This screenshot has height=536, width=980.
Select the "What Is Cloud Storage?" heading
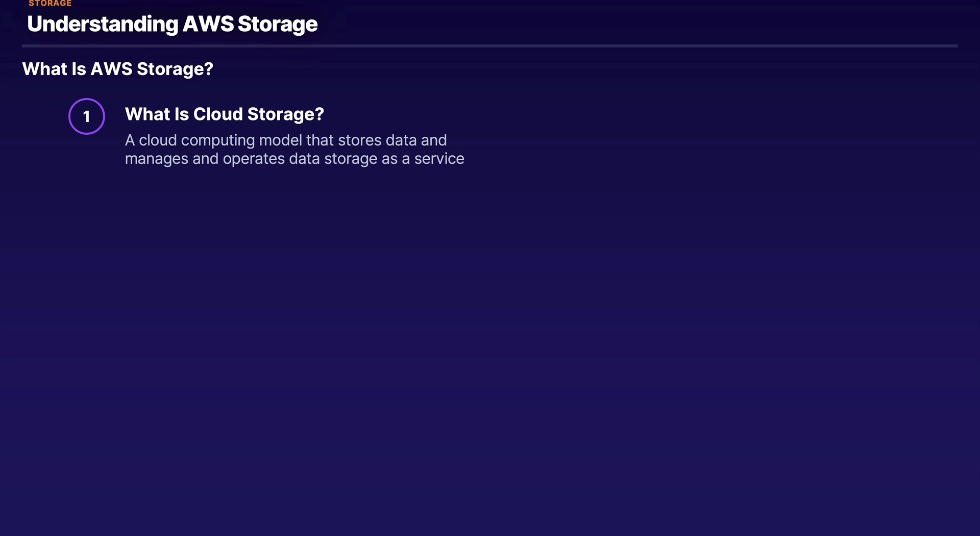point(224,114)
